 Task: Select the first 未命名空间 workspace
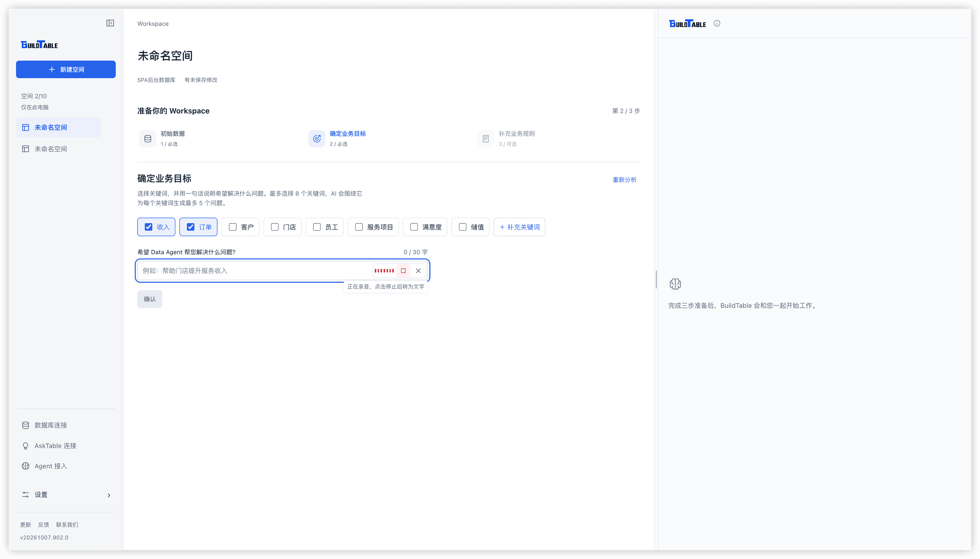pos(58,128)
